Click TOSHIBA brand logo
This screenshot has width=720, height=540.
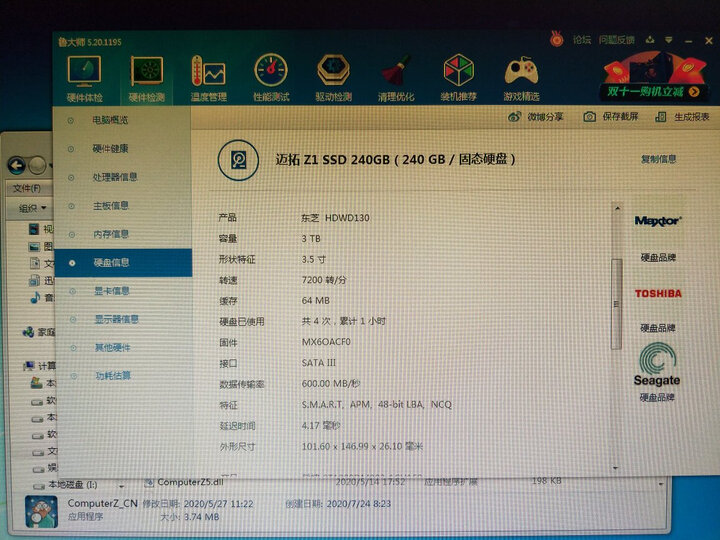(658, 293)
